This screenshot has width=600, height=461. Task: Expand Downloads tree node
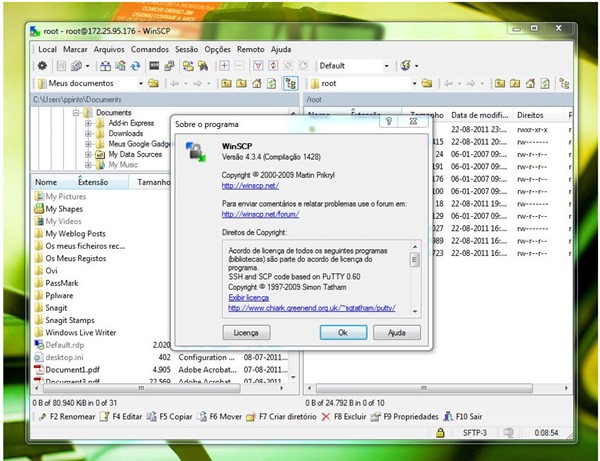tap(88, 134)
